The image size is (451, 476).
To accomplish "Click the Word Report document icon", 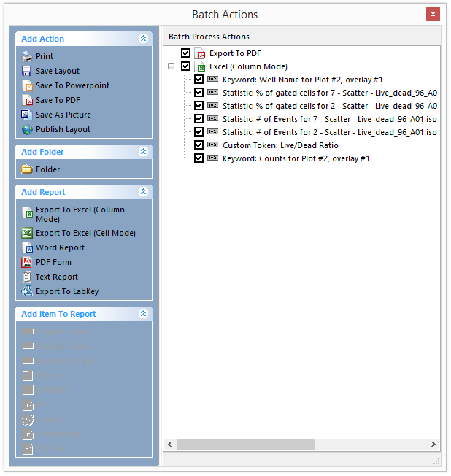I will 27,247.
